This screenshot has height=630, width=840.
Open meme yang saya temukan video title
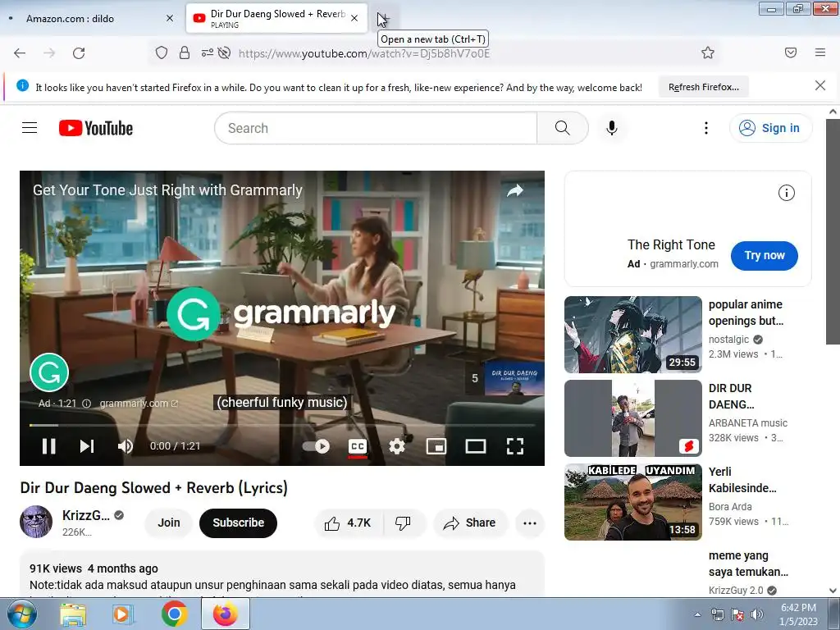748,564
